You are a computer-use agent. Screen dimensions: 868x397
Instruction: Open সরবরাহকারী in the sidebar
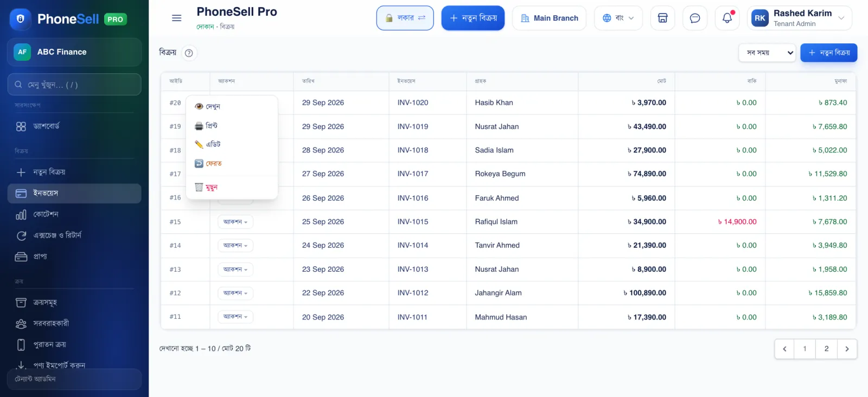coord(74,323)
